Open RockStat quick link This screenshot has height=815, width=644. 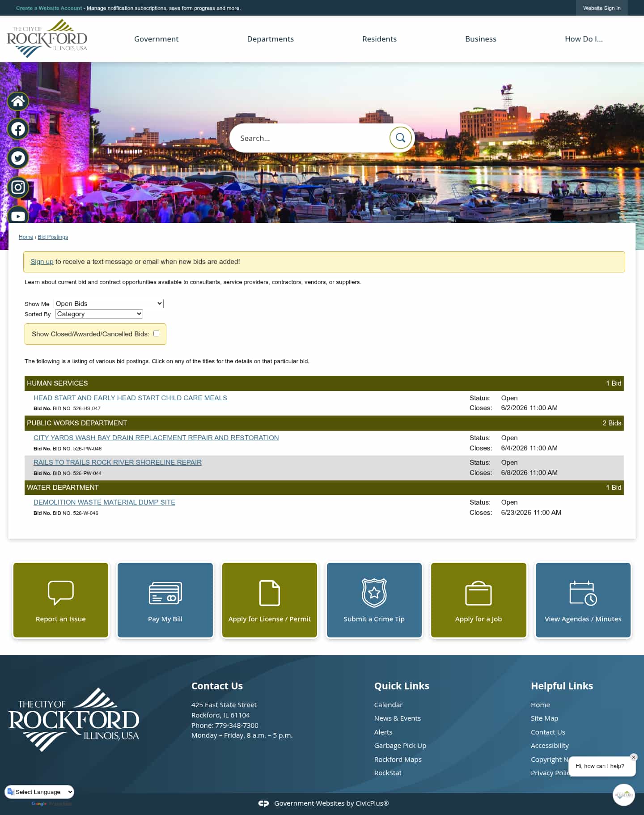tap(388, 773)
